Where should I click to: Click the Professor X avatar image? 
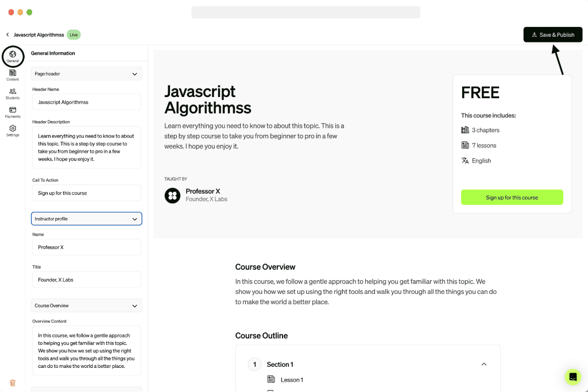click(x=172, y=196)
